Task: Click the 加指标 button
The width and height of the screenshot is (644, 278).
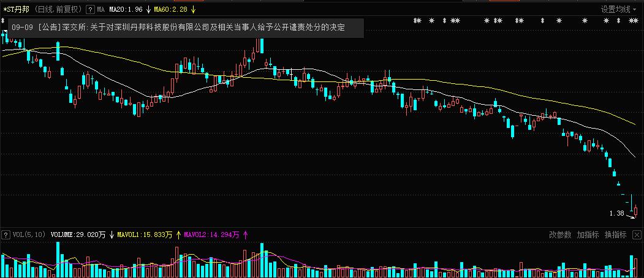Action: pos(588,235)
